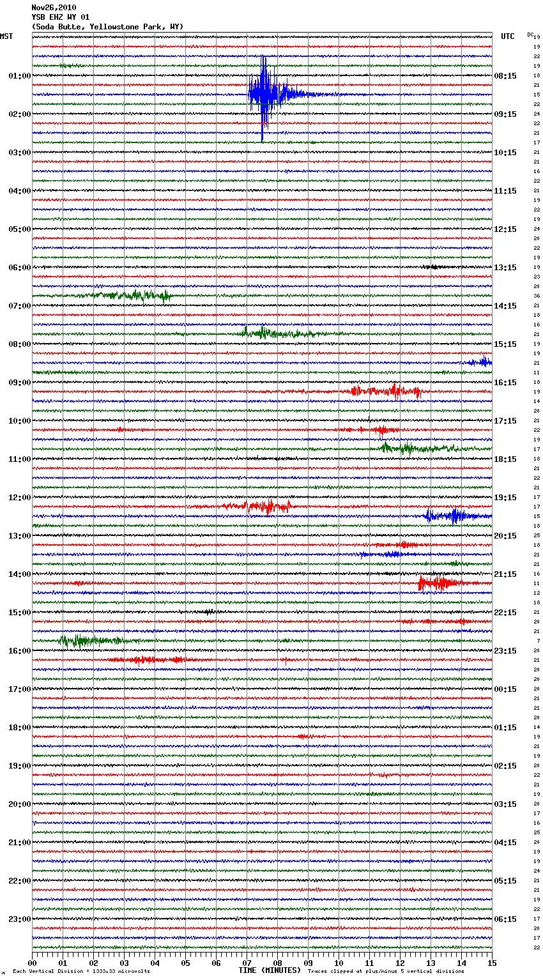Screen dimensions: 543x980
Task: Click "Traces clipped at plus/minus 5 vertical divisions"
Action: [x=386, y=971]
